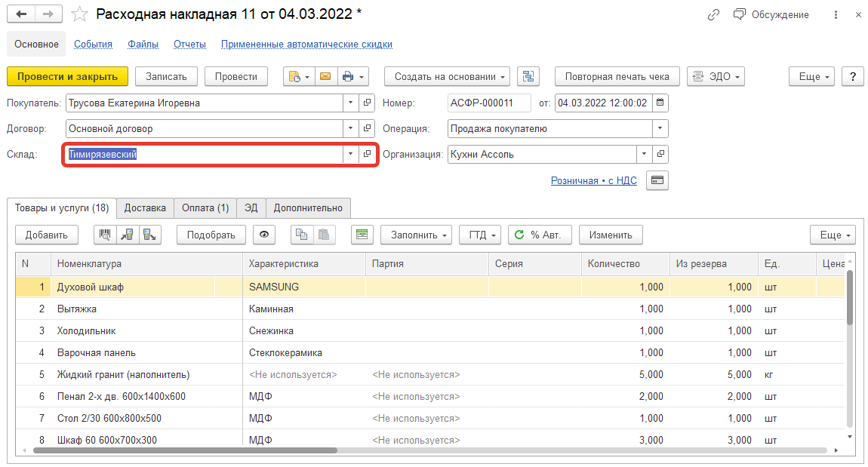This screenshot has width=868, height=467.
Task: Click the Записать button
Action: pyautogui.click(x=166, y=76)
